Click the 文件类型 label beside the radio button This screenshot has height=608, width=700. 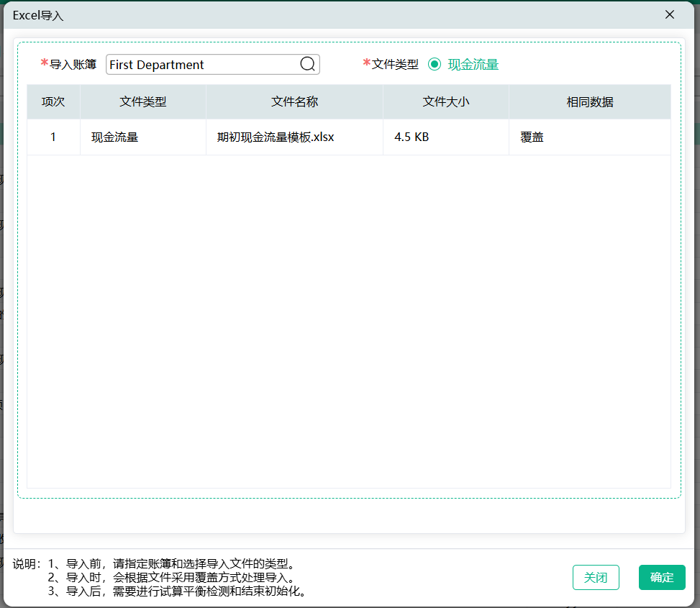coord(394,65)
